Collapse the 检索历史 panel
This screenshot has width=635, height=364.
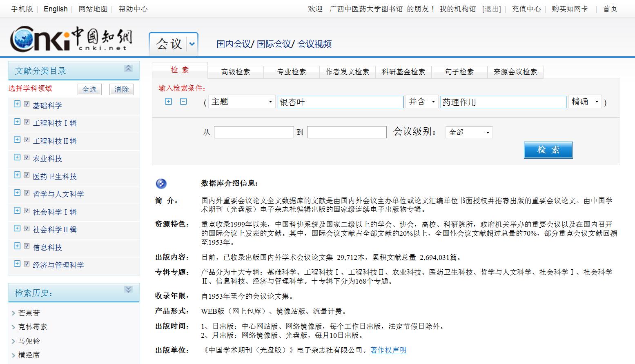[128, 290]
